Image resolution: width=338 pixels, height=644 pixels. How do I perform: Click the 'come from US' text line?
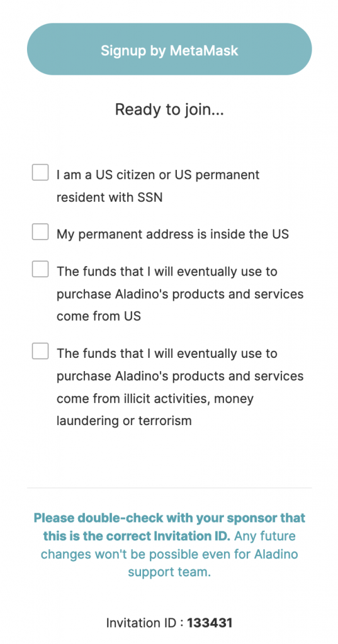99,316
